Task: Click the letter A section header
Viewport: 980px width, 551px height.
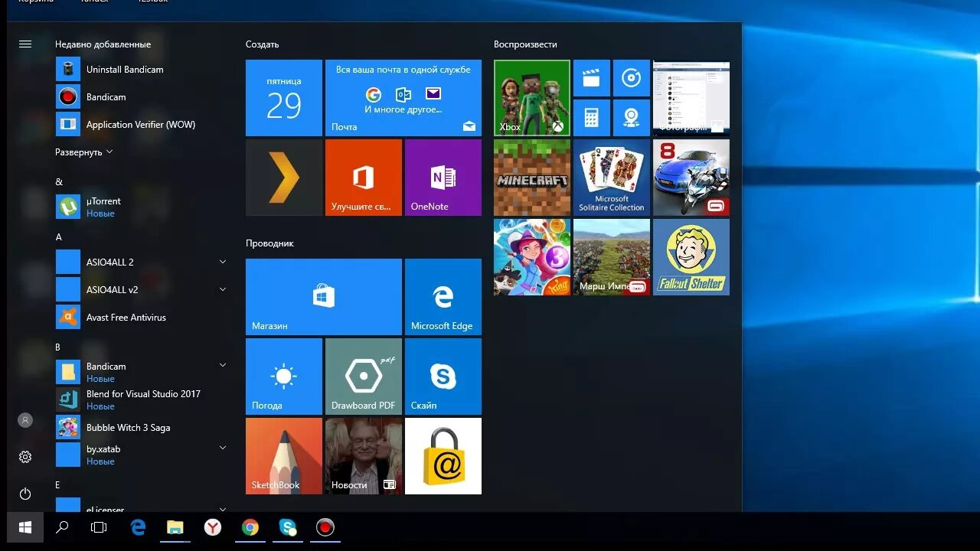Action: [x=58, y=237]
